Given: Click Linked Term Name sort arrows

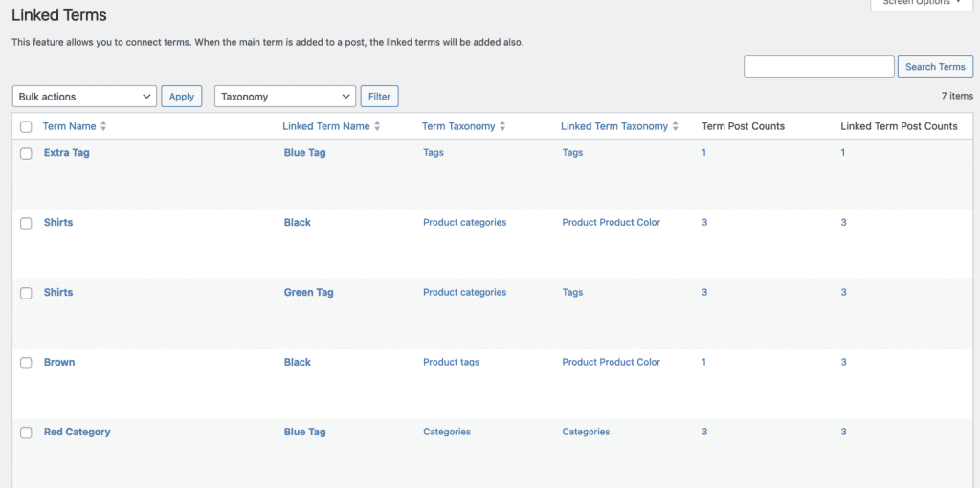Looking at the screenshot, I should tap(377, 126).
